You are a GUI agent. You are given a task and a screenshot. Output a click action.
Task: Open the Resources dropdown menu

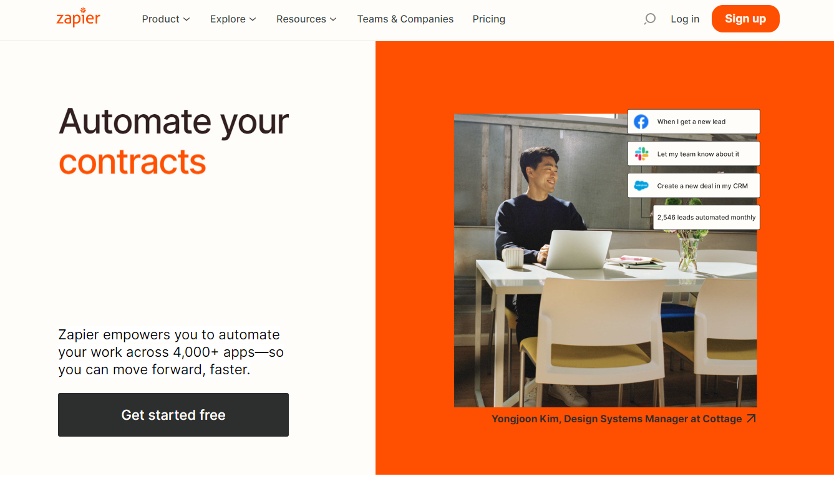pyautogui.click(x=306, y=19)
